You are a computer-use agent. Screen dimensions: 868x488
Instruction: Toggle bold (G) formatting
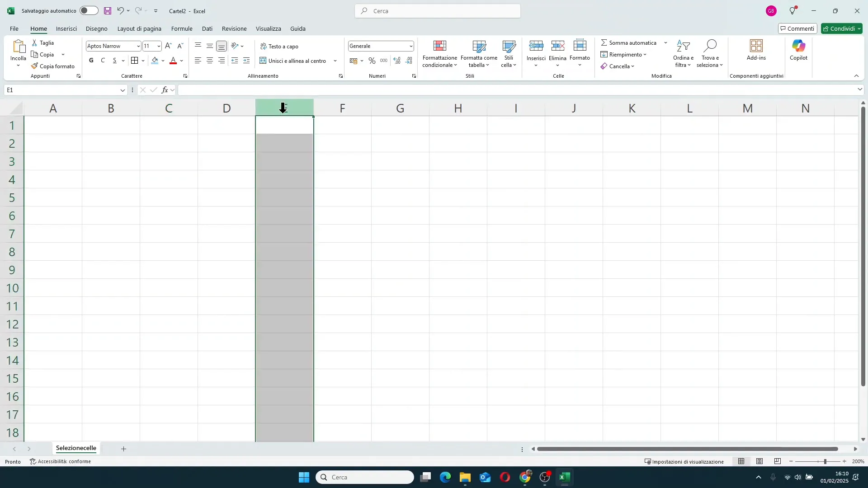click(x=91, y=61)
